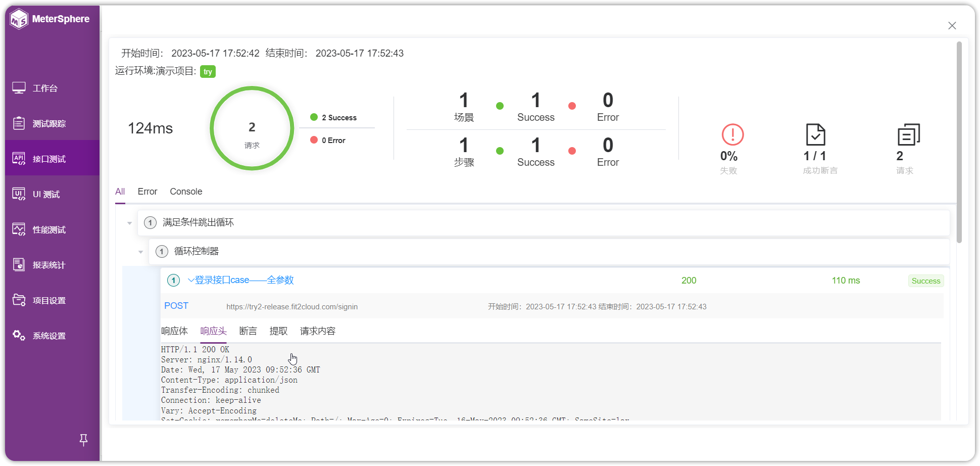Click the Success status badge
Image resolution: width=980 pixels, height=466 pixels.
click(x=926, y=281)
